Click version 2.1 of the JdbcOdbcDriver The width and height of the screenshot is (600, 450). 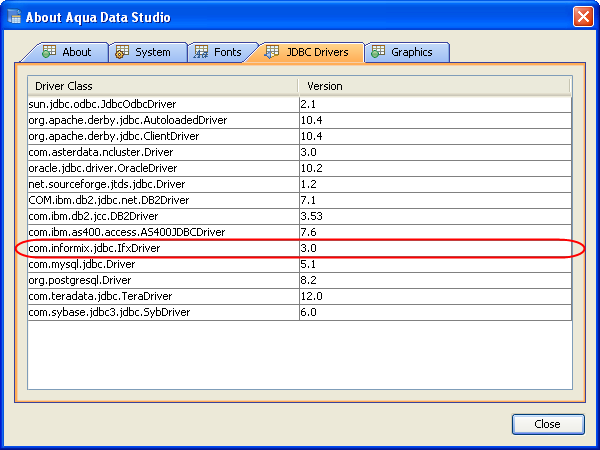[308, 104]
